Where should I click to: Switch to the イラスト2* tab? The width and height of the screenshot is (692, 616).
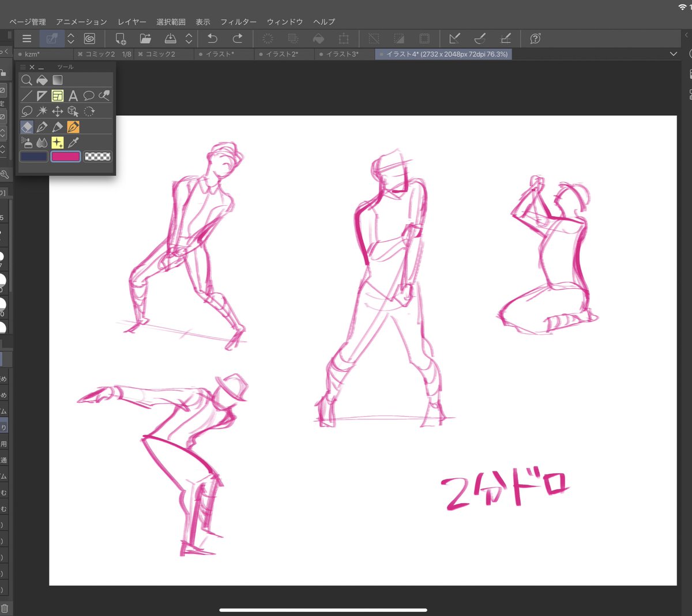click(x=285, y=54)
